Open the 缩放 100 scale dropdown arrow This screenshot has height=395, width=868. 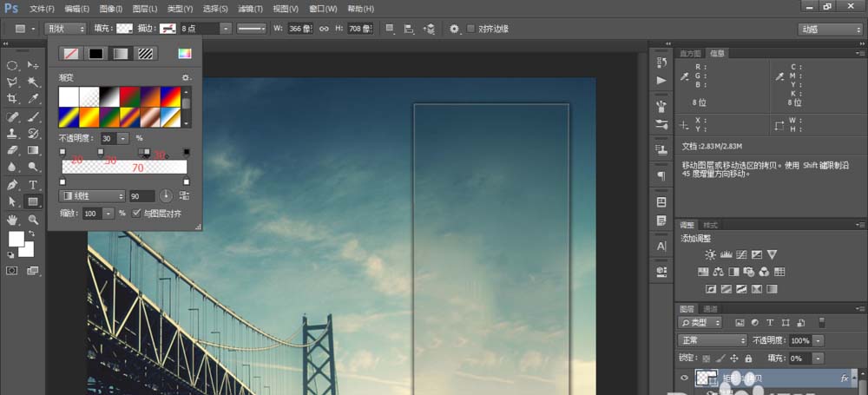tap(108, 214)
